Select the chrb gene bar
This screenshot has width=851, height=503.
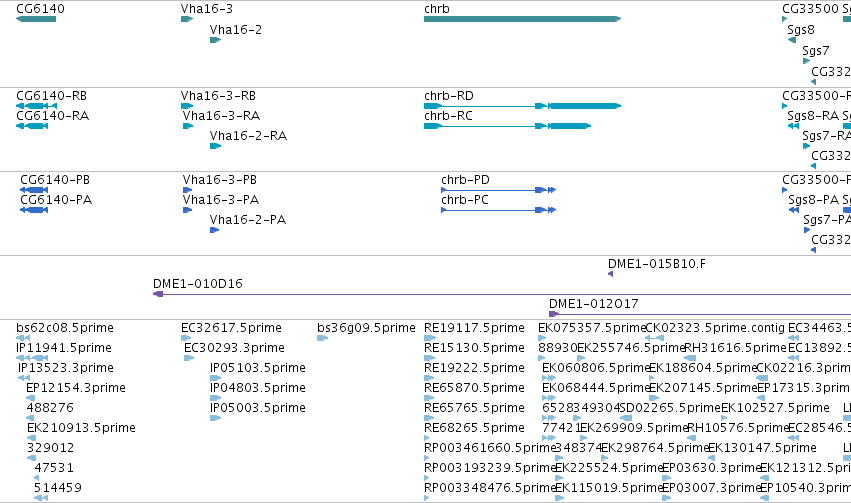(x=522, y=19)
